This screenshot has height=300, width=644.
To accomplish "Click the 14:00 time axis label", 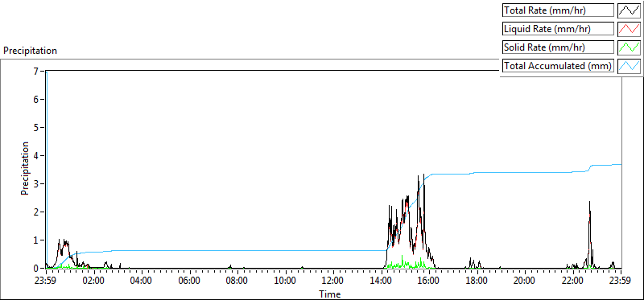I will pos(382,282).
